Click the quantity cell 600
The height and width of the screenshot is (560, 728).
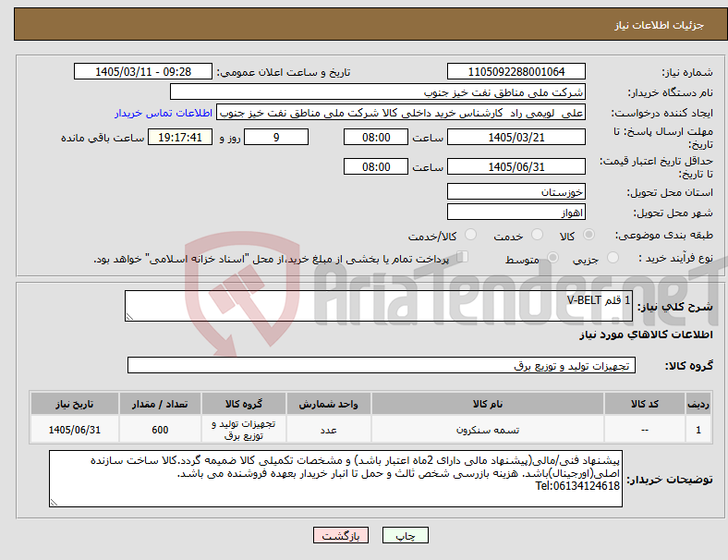(160, 430)
